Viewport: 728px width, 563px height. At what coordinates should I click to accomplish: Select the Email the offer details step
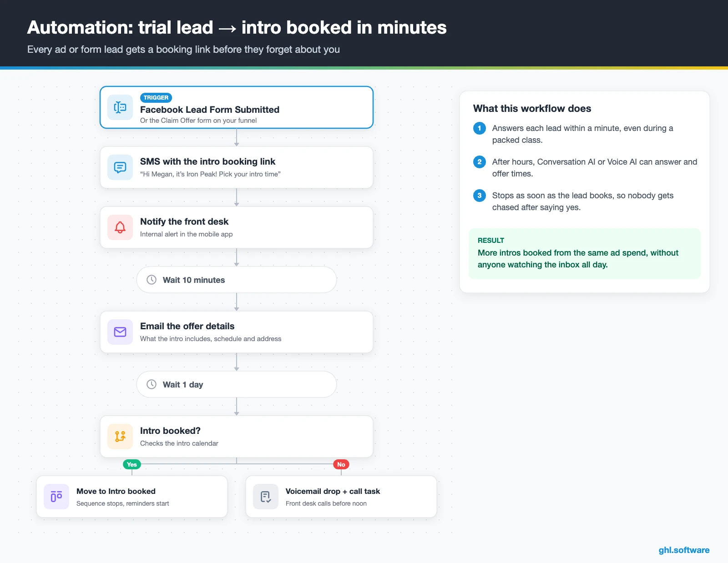click(237, 332)
